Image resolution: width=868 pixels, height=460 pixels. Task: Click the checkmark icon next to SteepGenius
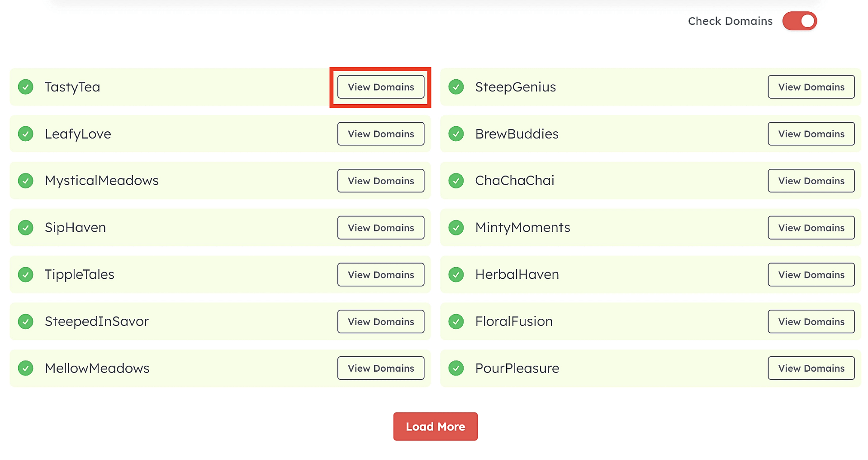pyautogui.click(x=456, y=86)
